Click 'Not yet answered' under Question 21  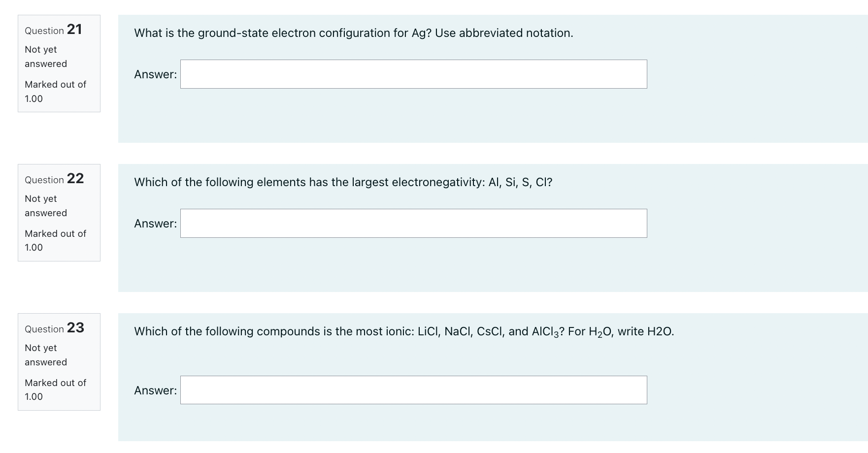pyautogui.click(x=45, y=56)
